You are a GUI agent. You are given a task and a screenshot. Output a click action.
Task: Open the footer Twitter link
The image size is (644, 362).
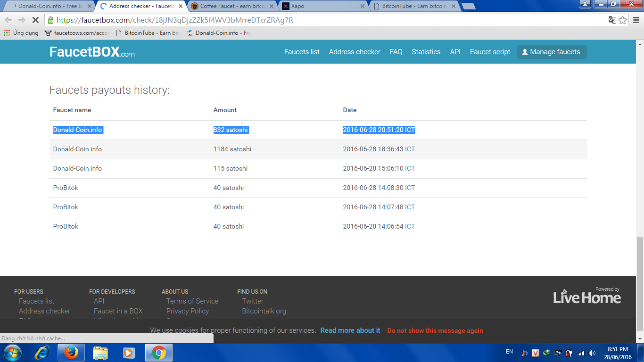point(253,301)
